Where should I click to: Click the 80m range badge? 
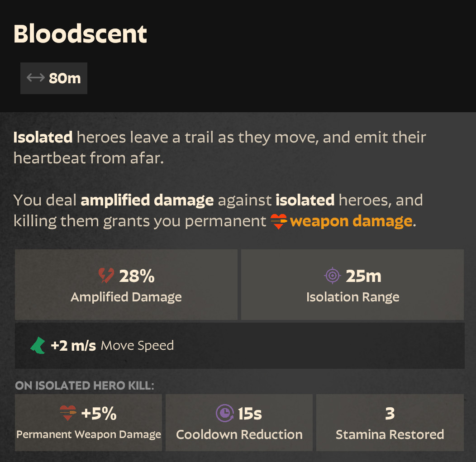54,78
